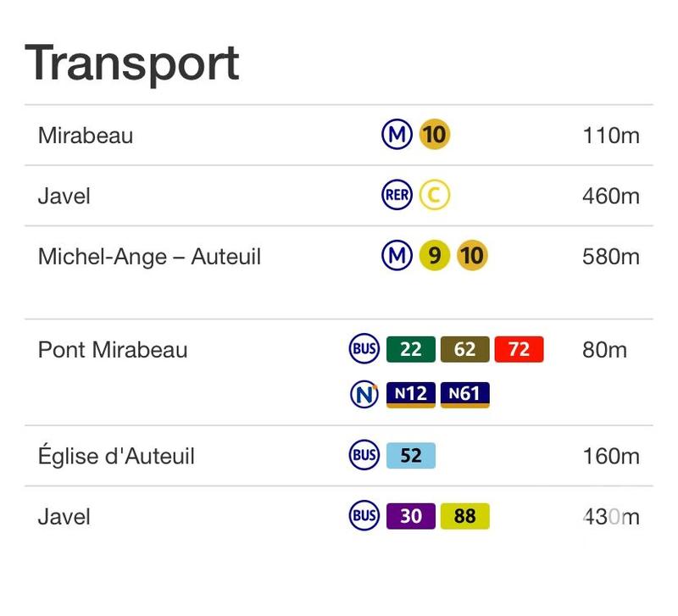Image resolution: width=678 pixels, height=616 pixels.
Task: Pick the red bus 72 badge
Action: point(519,349)
